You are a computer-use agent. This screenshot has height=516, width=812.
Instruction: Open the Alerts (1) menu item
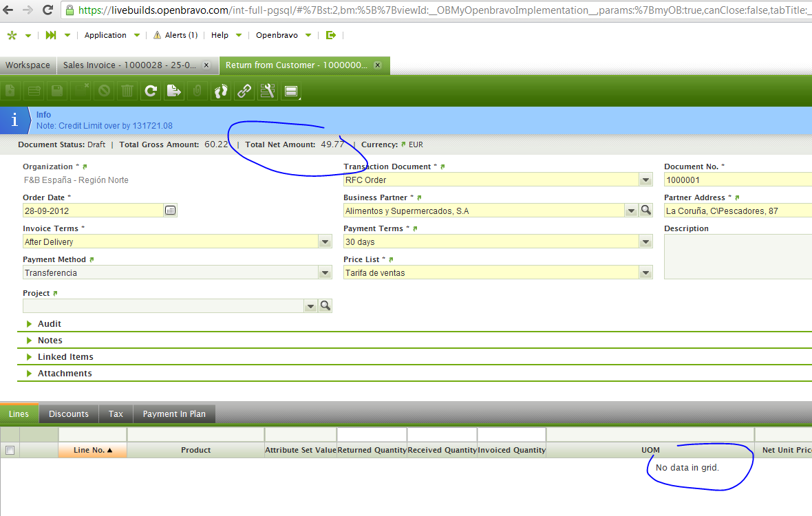[x=175, y=35]
